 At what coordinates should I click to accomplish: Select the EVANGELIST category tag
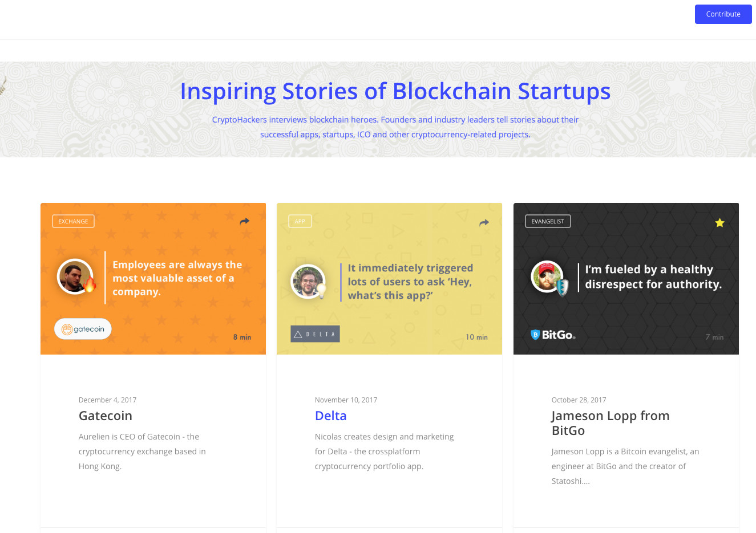548,221
